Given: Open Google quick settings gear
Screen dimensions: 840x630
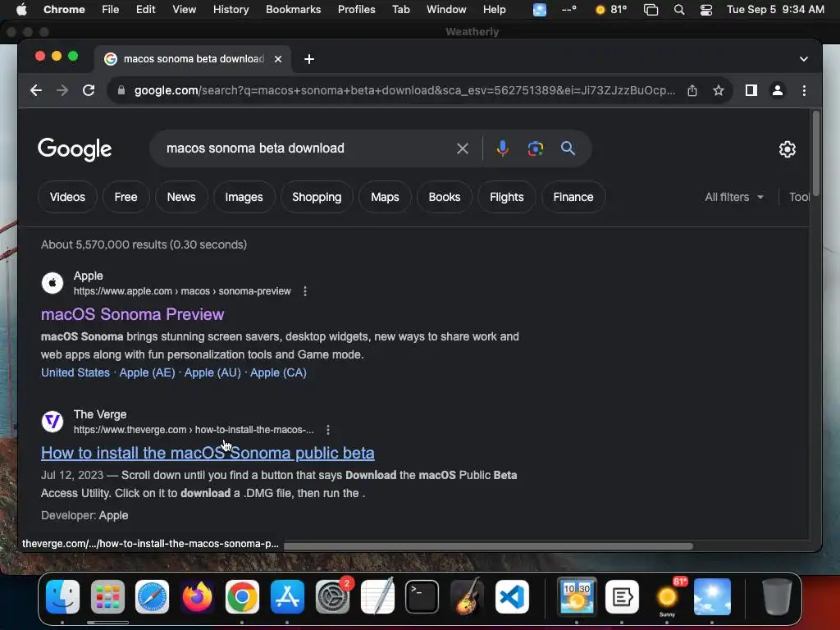Looking at the screenshot, I should pyautogui.click(x=787, y=149).
